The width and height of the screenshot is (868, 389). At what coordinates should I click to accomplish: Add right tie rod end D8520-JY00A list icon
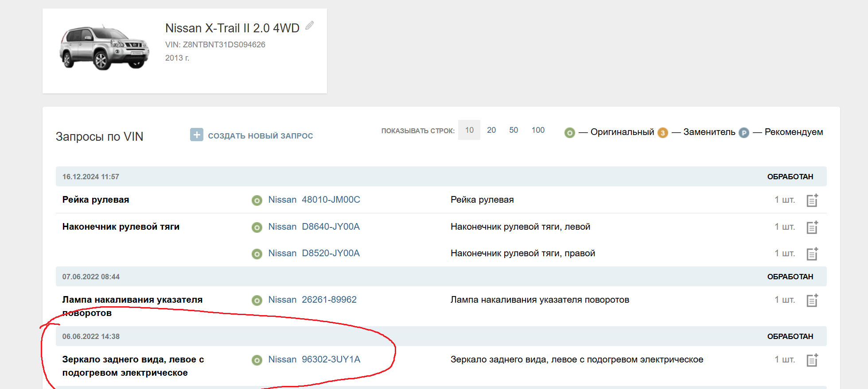coord(812,254)
